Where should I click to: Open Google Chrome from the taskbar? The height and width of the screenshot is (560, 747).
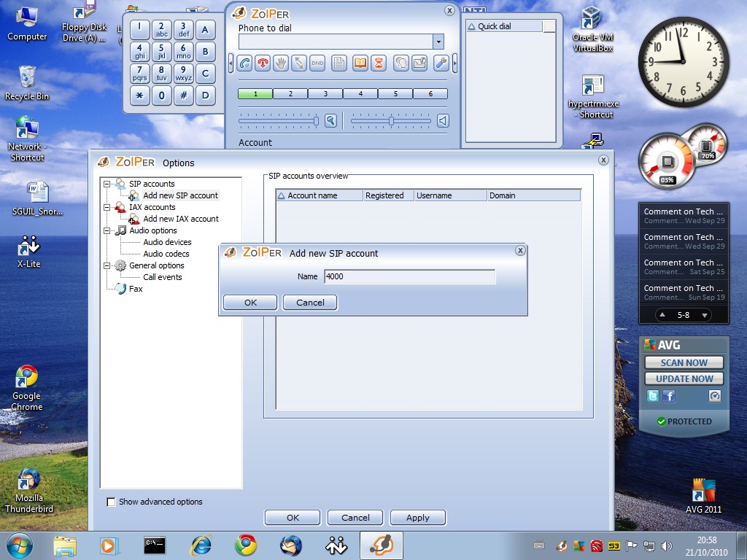coord(245,545)
